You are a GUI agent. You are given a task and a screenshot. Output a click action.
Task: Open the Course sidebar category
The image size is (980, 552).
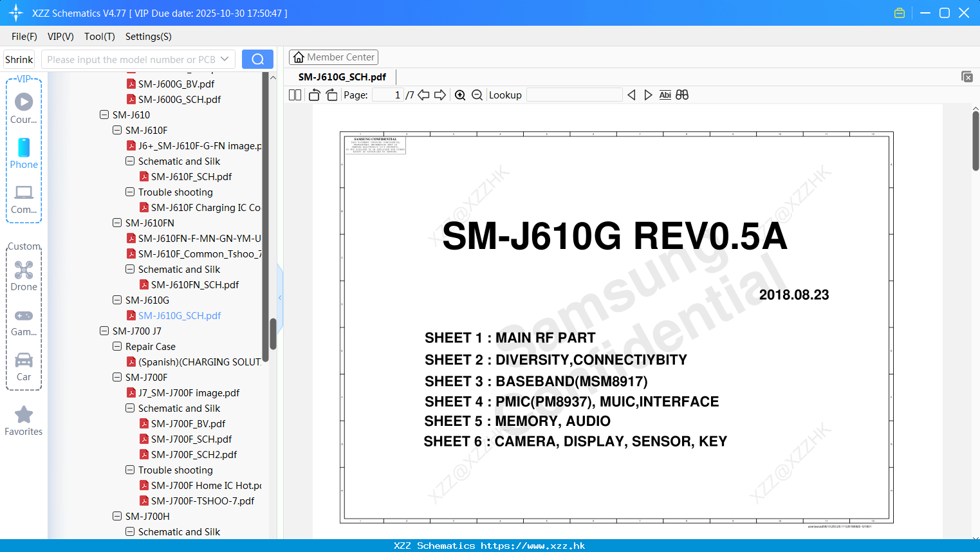coord(24,109)
